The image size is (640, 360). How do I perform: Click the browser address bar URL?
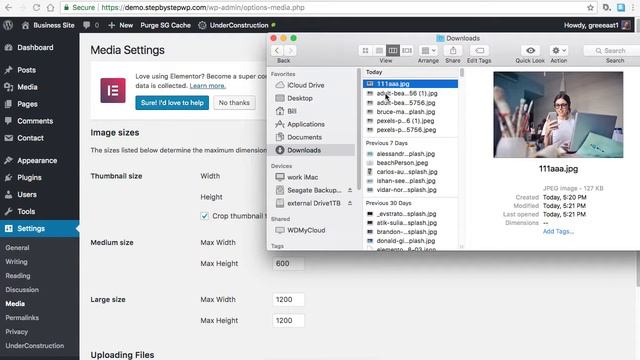click(x=203, y=7)
